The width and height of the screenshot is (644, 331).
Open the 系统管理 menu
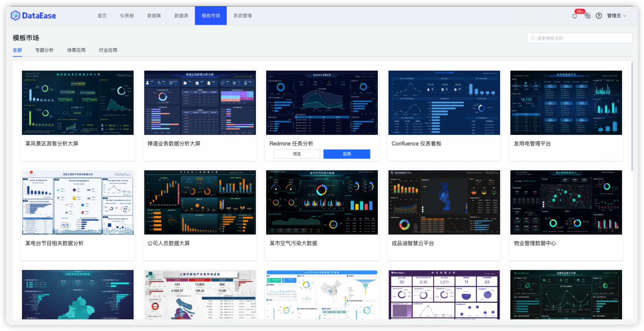[242, 16]
